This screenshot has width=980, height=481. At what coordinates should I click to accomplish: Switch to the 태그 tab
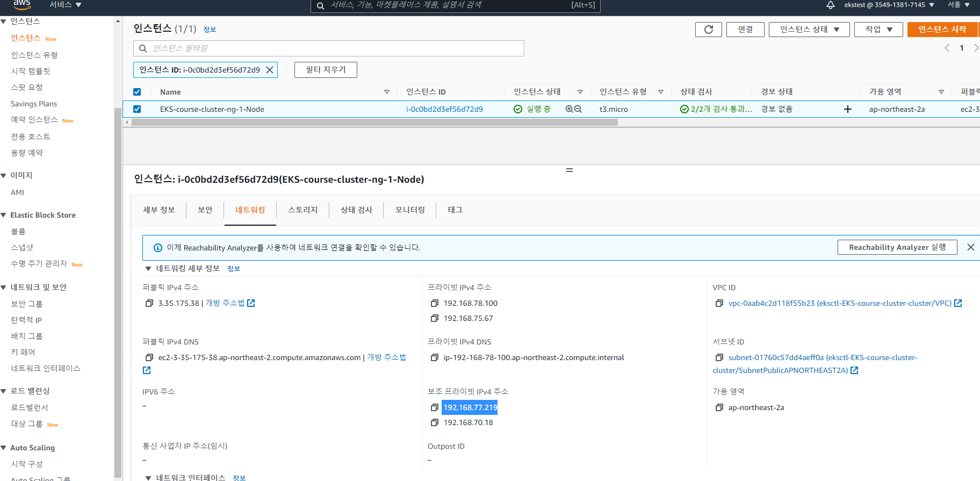tap(455, 210)
